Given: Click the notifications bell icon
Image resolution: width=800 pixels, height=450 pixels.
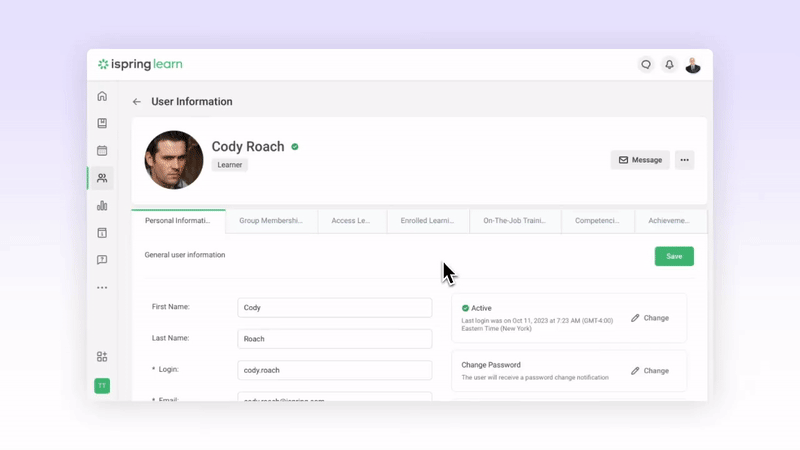Looking at the screenshot, I should [x=669, y=65].
